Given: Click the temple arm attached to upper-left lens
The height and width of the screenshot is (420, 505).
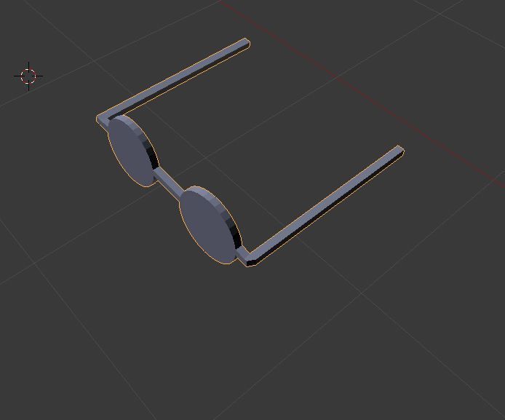Looking at the screenshot, I should click(x=174, y=79).
